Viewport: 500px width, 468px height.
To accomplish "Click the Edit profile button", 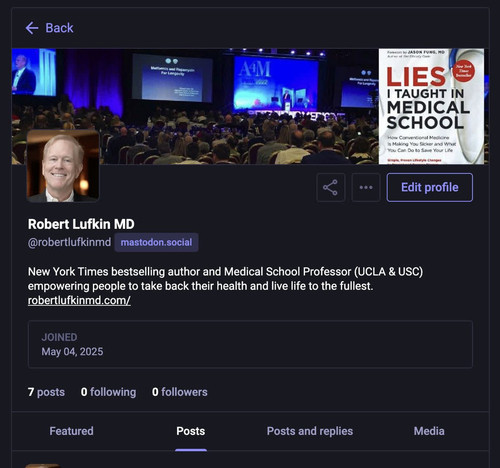I will (x=429, y=187).
